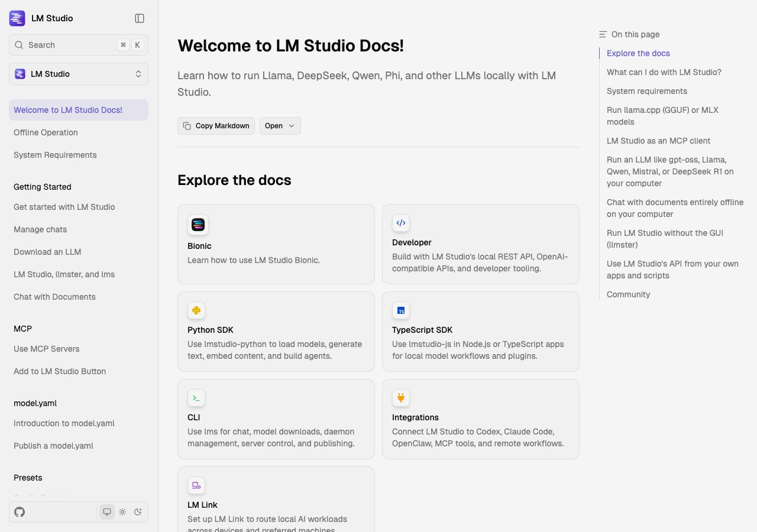Open the LM Link card title
This screenshot has height=532, width=757.
coord(202,505)
